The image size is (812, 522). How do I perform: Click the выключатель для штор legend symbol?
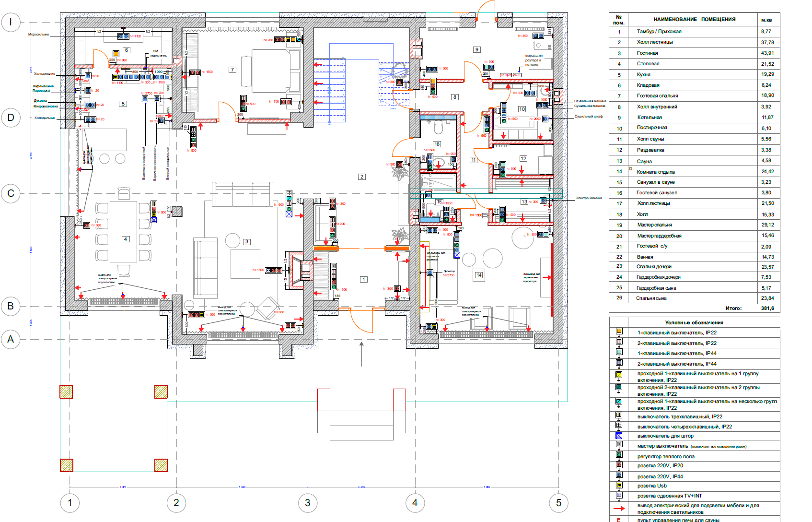(619, 436)
